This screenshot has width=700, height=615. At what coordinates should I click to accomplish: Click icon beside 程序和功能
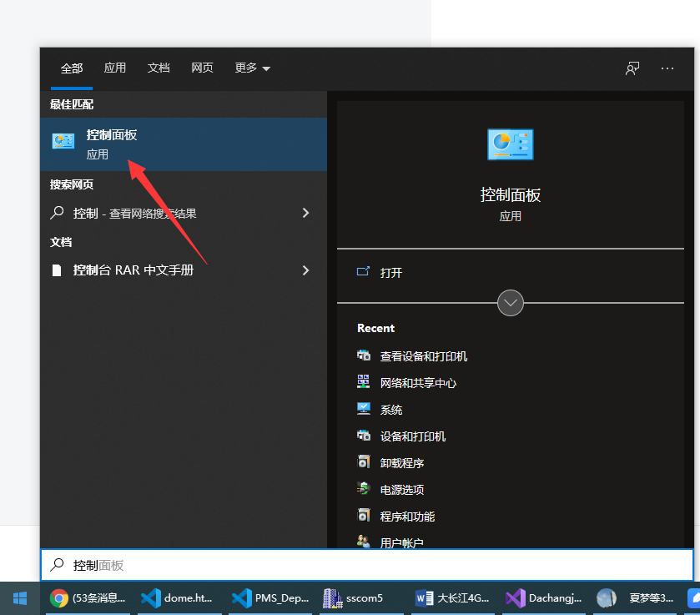coord(364,516)
